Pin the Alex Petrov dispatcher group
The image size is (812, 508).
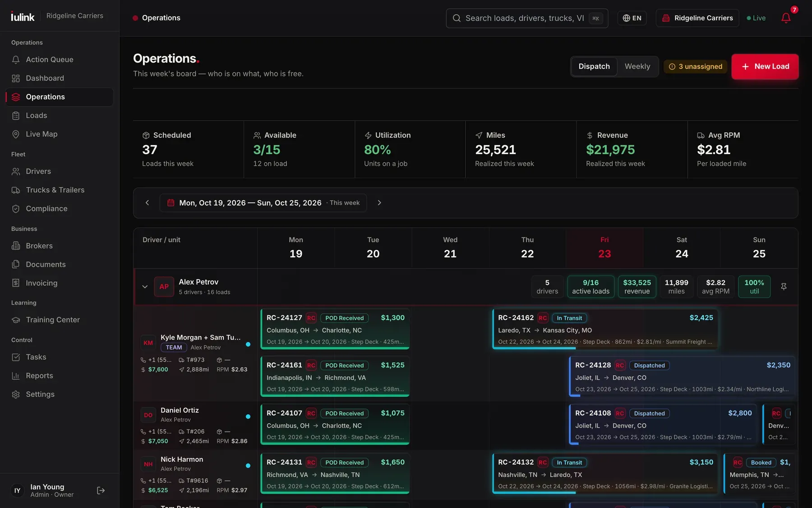[x=784, y=287]
